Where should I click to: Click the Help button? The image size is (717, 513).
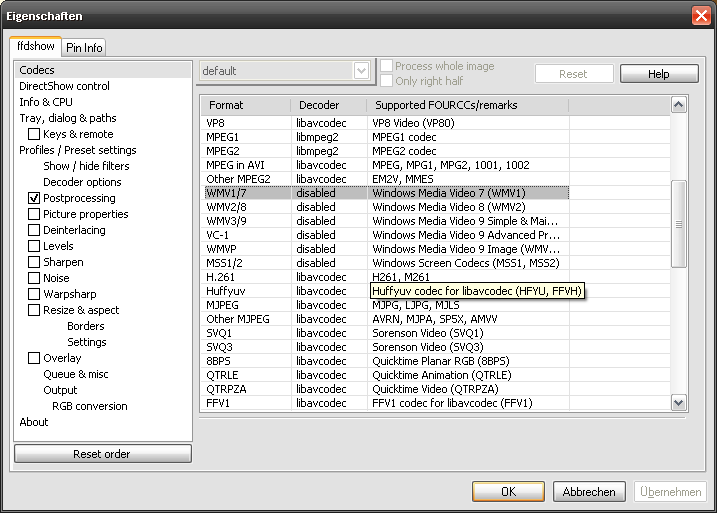tap(659, 74)
